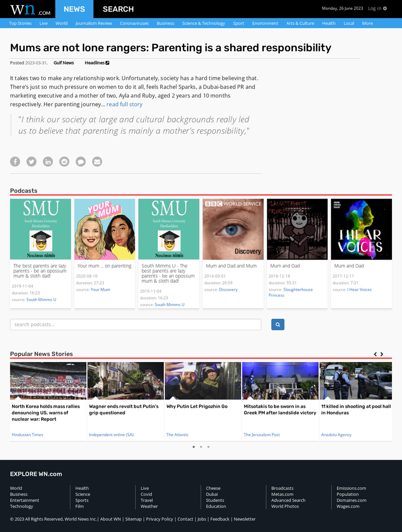Click the chat bubble share icon
Screen dimensions: 402x532
tap(81, 161)
